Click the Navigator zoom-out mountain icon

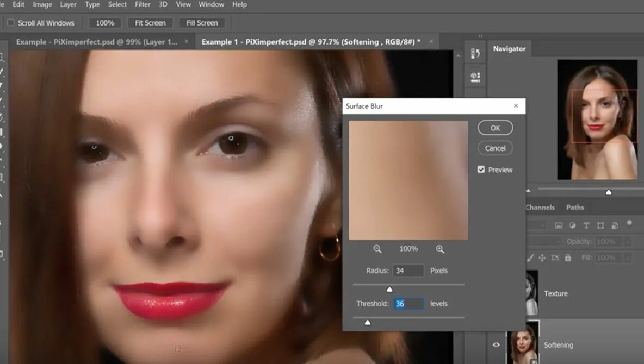click(x=528, y=191)
